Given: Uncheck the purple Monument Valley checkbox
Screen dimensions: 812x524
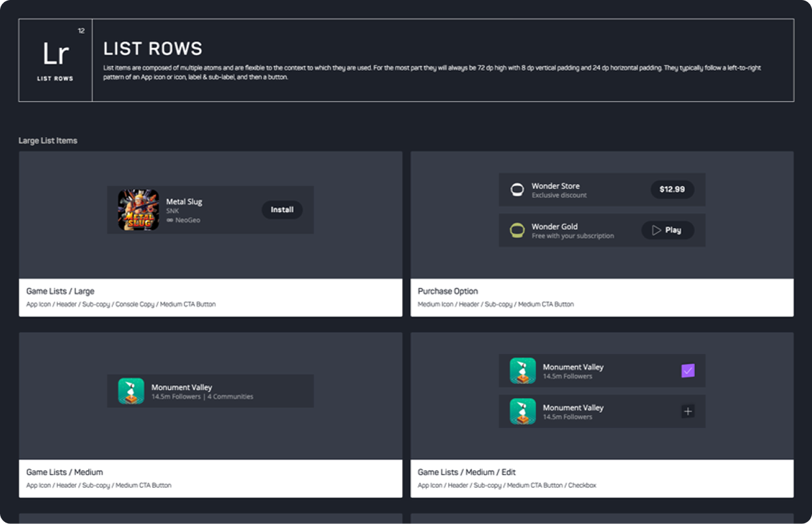Looking at the screenshot, I should [x=687, y=371].
